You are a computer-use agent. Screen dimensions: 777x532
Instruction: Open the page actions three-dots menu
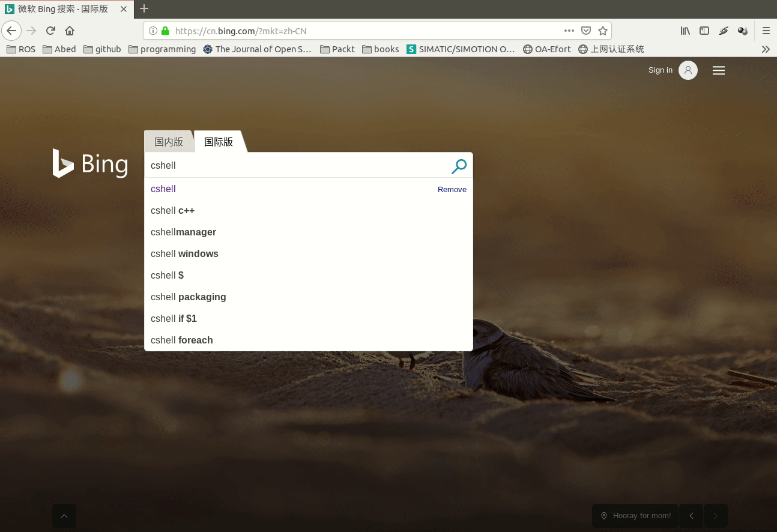pyautogui.click(x=569, y=31)
